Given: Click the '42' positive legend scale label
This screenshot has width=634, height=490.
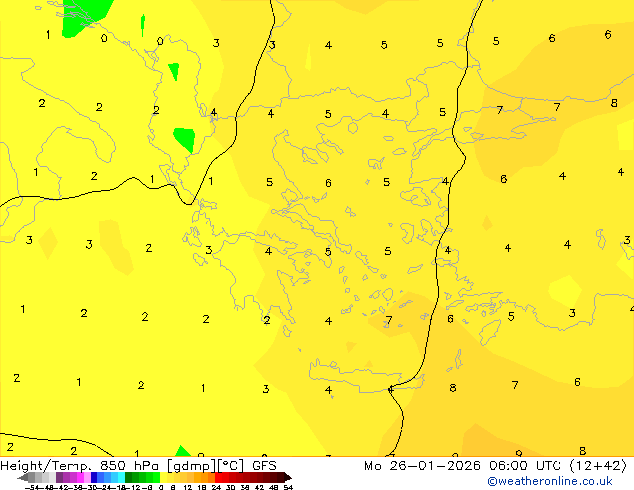Looking at the screenshot, I should tap(260, 488).
